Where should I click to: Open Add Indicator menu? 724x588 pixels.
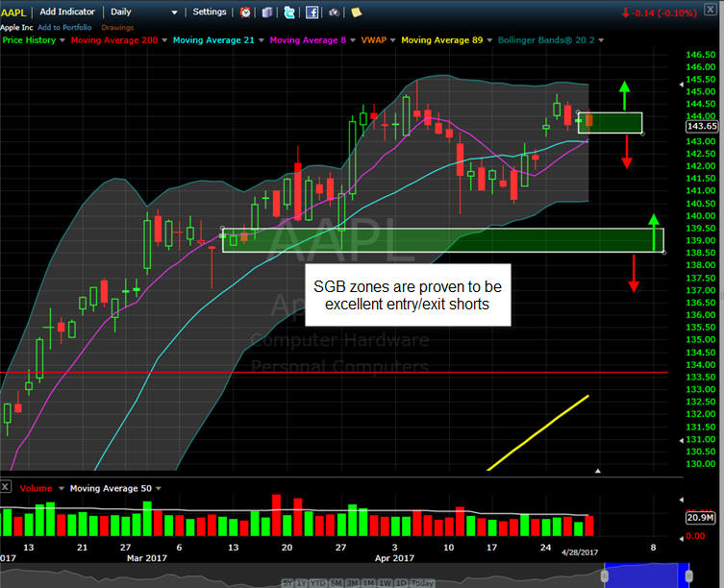click(x=67, y=12)
